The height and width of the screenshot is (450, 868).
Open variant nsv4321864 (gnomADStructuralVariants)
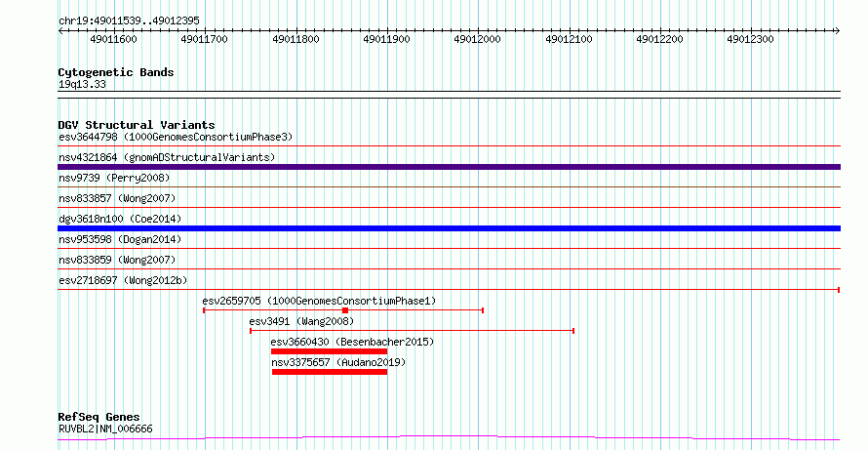point(167,157)
